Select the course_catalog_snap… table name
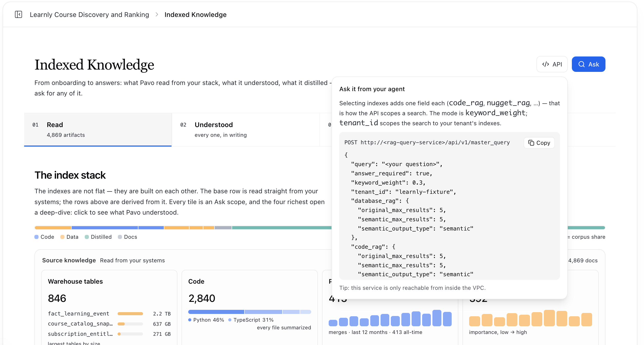This screenshot has width=644, height=345. click(x=80, y=324)
